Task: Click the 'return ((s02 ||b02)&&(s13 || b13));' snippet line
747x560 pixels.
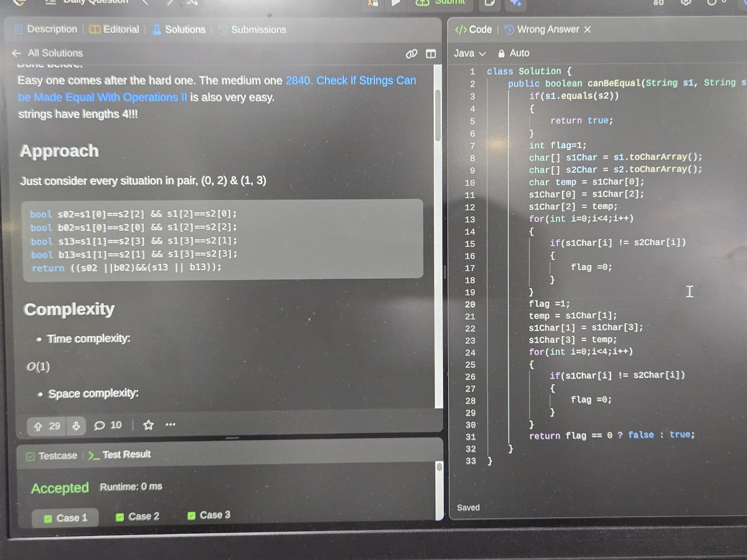Action: point(126,268)
